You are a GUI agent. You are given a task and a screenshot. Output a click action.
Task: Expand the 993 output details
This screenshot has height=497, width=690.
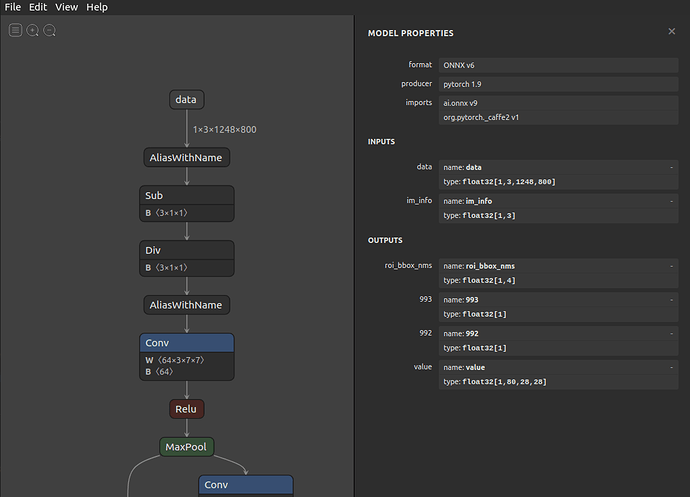pos(672,300)
